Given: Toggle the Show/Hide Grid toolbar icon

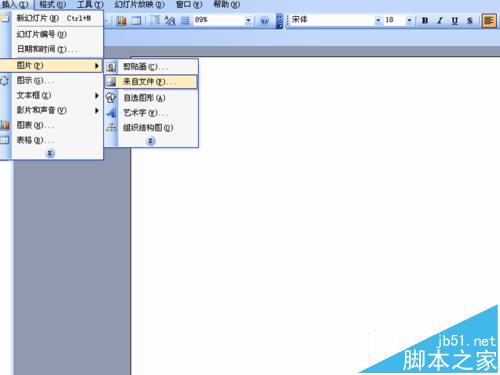Looking at the screenshot, I should [x=185, y=21].
